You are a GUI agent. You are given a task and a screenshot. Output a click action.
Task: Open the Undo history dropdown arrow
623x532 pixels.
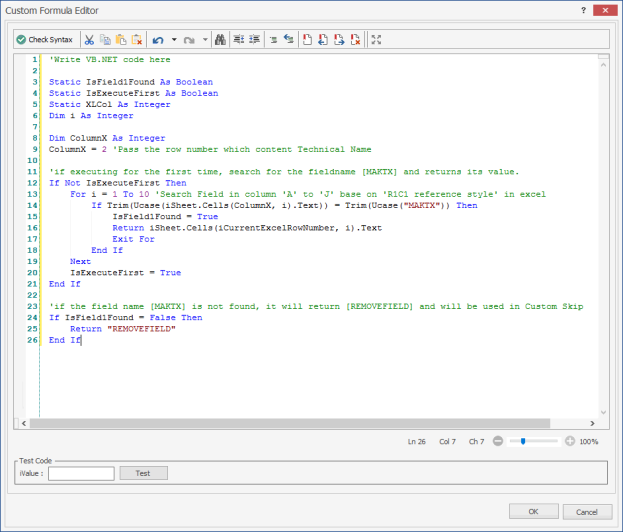[174, 40]
